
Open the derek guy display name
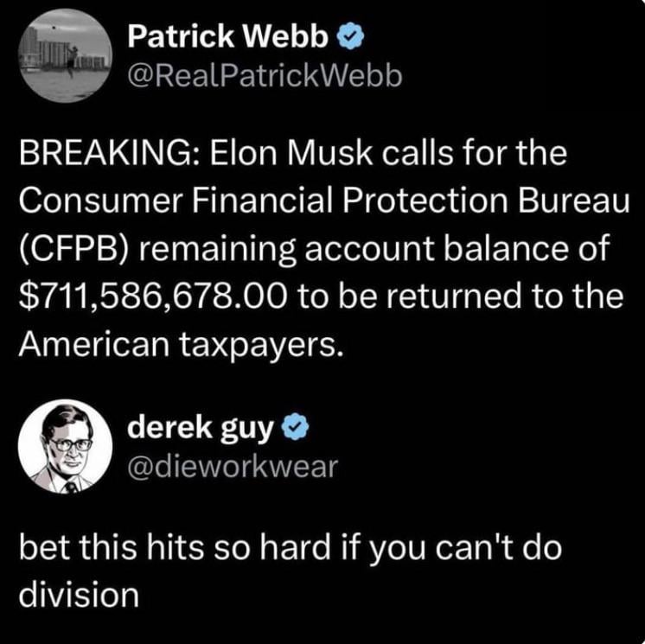pyautogui.click(x=201, y=429)
